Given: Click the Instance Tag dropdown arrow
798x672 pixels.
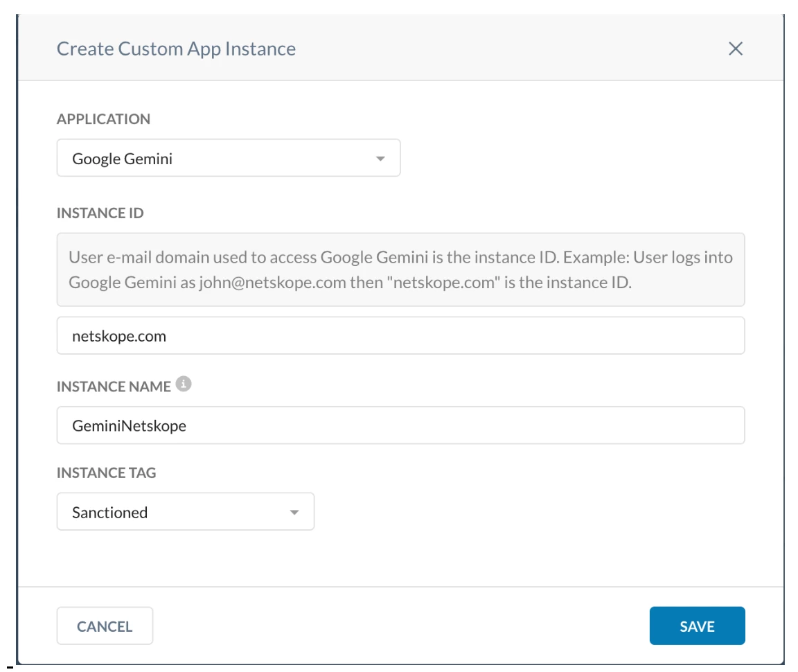Looking at the screenshot, I should [x=294, y=513].
